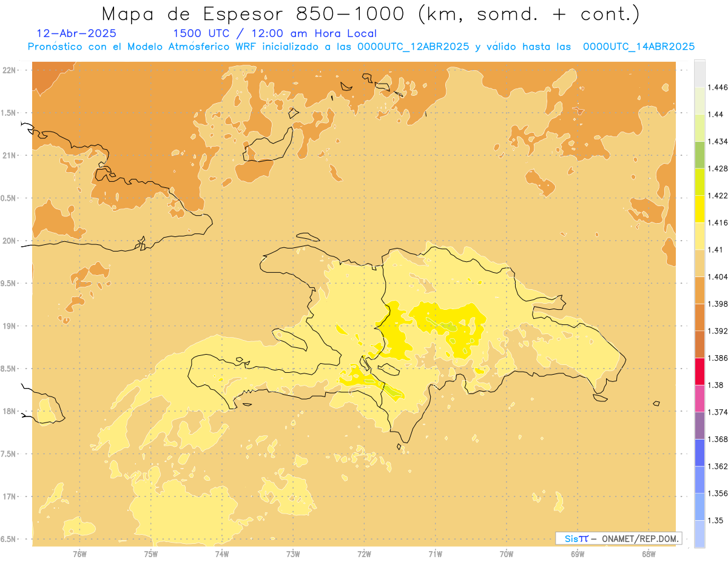Click the legend value "1.41"
Image resolution: width=728 pixels, height=562 pixels.
(715, 250)
